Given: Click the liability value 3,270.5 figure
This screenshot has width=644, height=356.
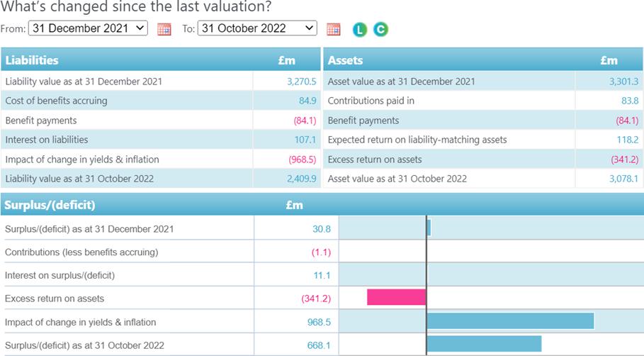Looking at the screenshot, I should coord(301,82).
